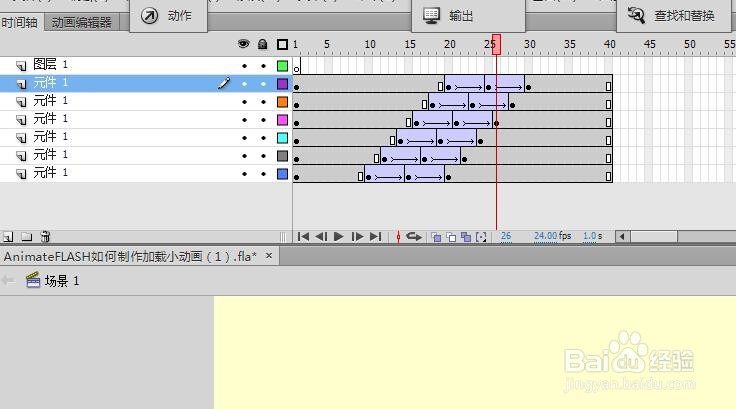Click the timeline scrollbar left arrow
Image resolution: width=736 pixels, height=409 pixels.
coord(622,237)
